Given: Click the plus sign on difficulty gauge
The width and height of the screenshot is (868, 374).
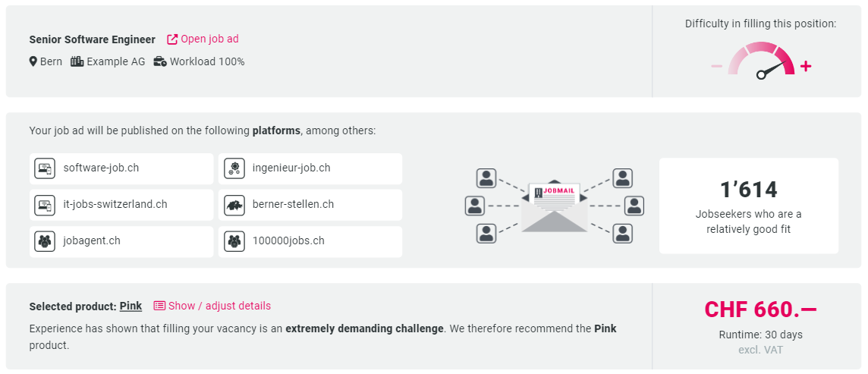Looking at the screenshot, I should (806, 67).
